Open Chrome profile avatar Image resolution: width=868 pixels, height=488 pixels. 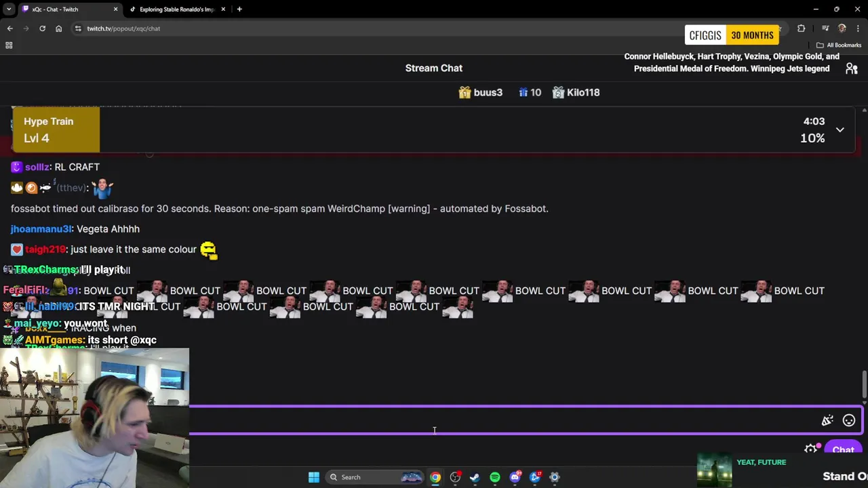click(842, 28)
